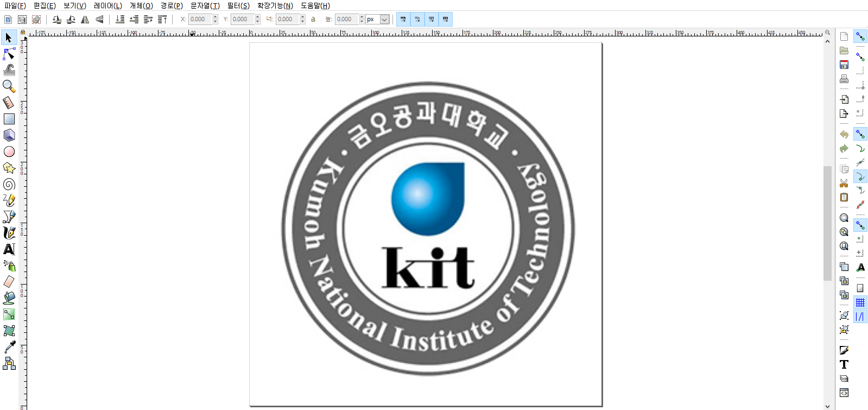Click Save document icon
868x410 pixels.
point(844,65)
